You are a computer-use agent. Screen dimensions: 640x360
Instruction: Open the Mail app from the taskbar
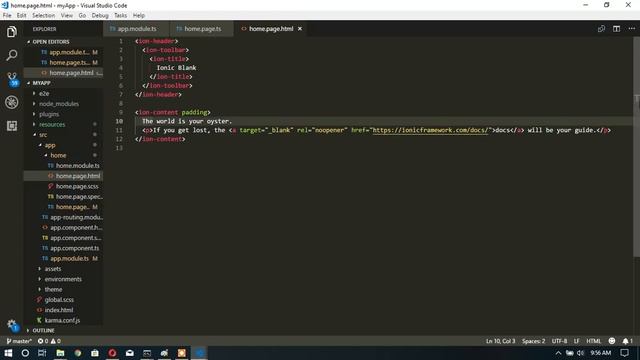(130, 353)
